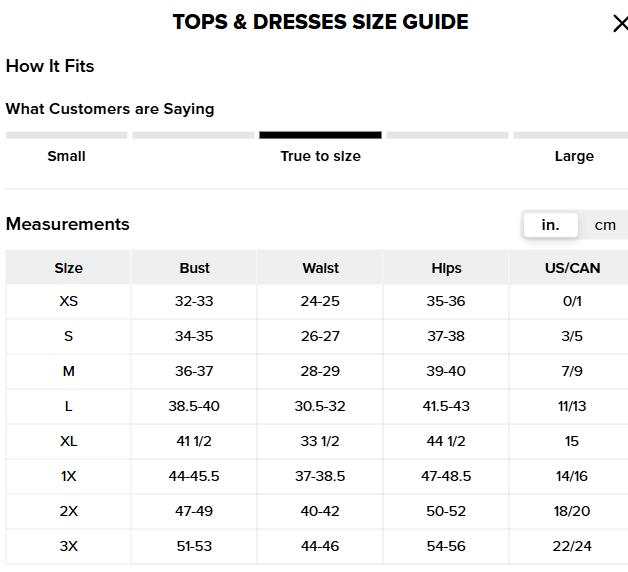Screen dimensions: 628x572
Task: Click the 3X size row label
Action: (68, 546)
